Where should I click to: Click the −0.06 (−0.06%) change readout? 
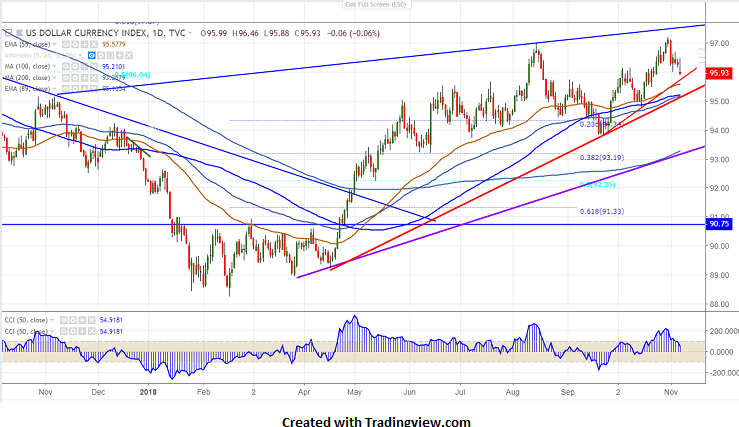coord(353,33)
